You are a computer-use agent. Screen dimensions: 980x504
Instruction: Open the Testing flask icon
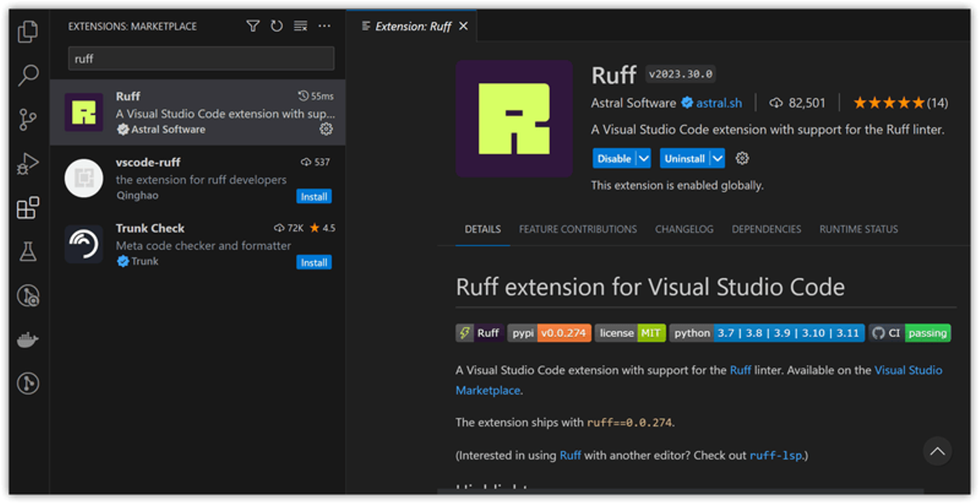(27, 252)
